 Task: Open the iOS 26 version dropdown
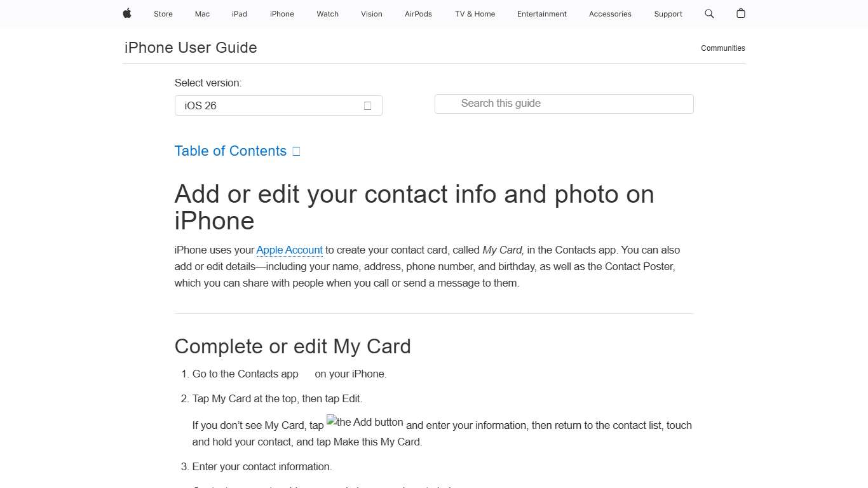click(278, 105)
